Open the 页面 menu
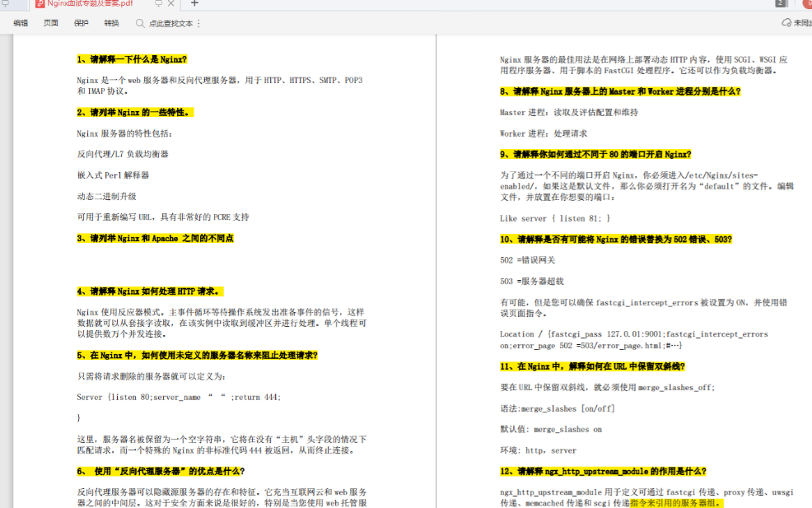This screenshot has width=812, height=508. [51, 23]
